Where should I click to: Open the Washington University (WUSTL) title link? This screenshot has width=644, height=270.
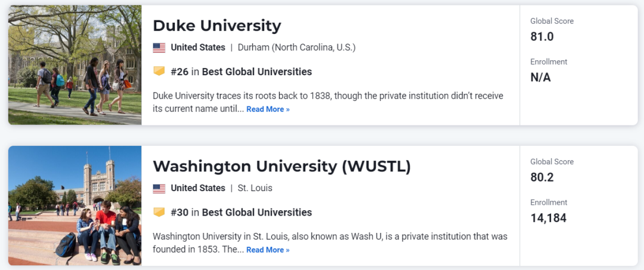point(281,166)
